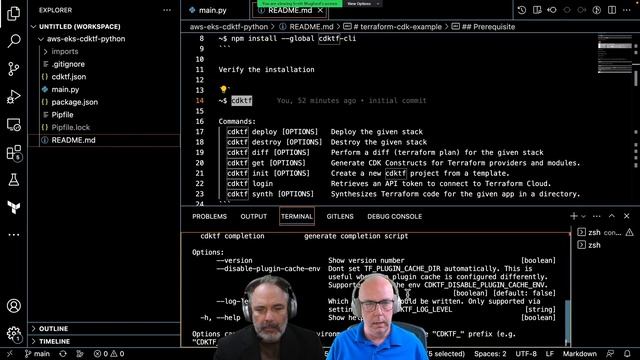Viewport: 640px width, 360px height.
Task: Open Explorer more actions menu
Action: (167, 10)
